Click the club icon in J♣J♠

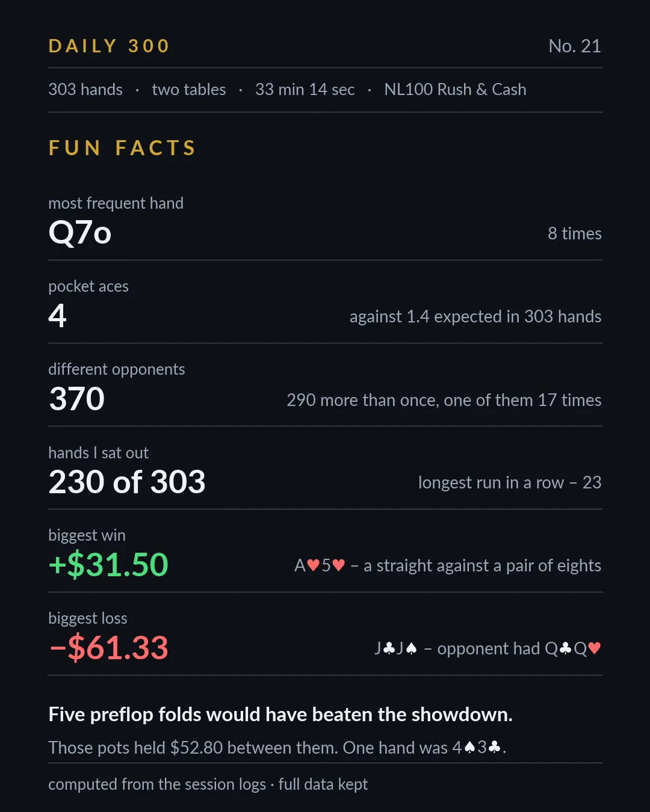point(389,648)
